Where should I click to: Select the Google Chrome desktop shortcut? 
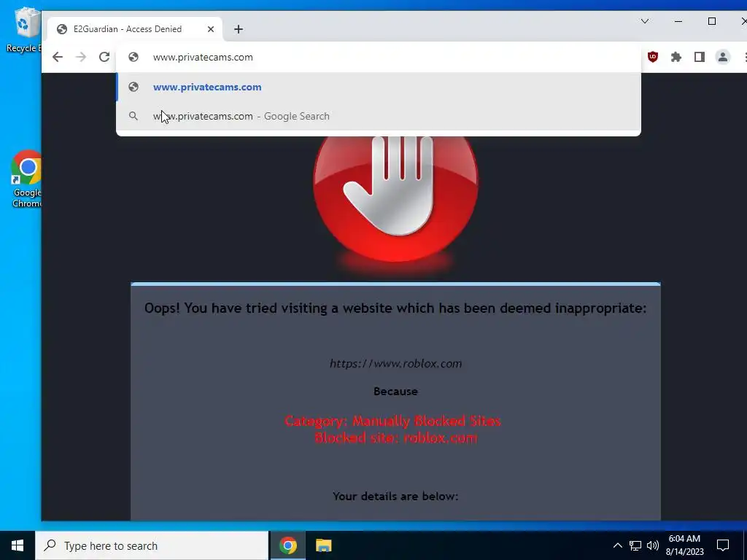coord(26,179)
